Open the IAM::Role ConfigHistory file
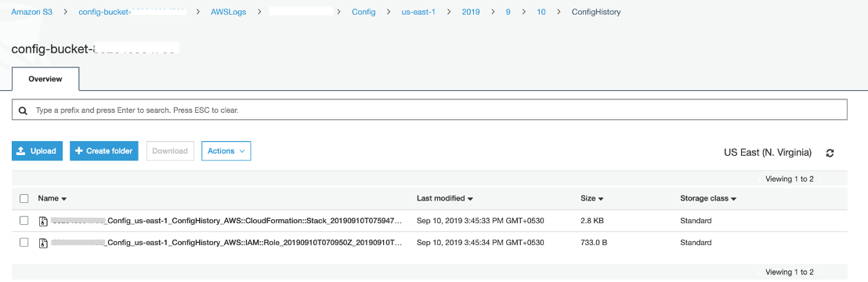The width and height of the screenshot is (868, 282). point(226,243)
